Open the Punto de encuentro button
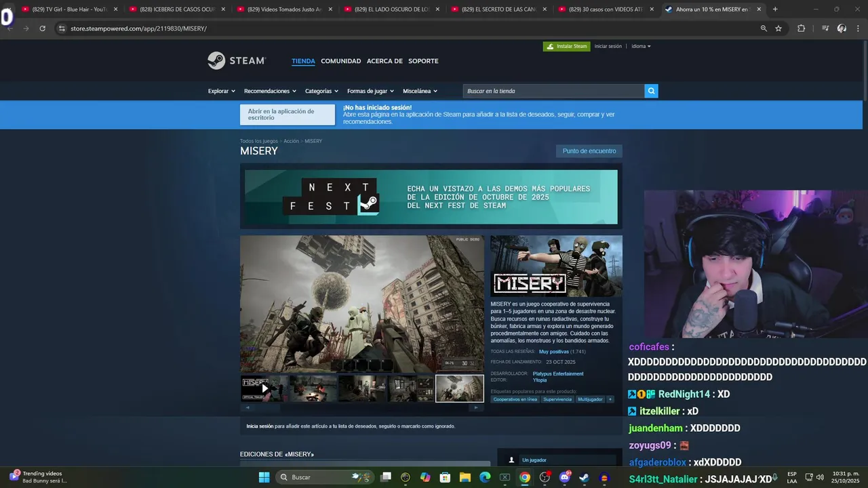This screenshot has height=488, width=868. point(589,151)
